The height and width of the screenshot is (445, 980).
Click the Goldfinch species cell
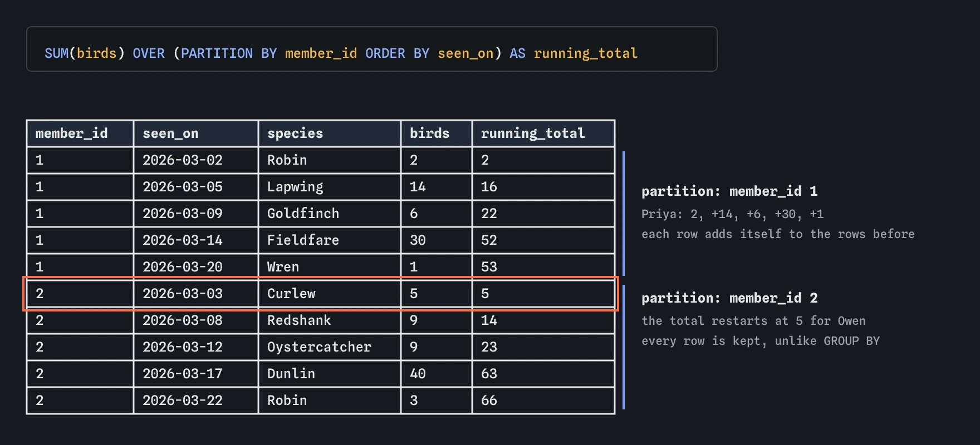[x=330, y=214]
